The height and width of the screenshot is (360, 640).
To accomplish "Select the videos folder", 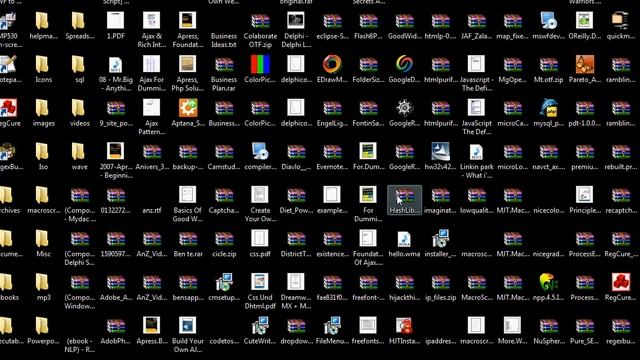I will (x=78, y=108).
